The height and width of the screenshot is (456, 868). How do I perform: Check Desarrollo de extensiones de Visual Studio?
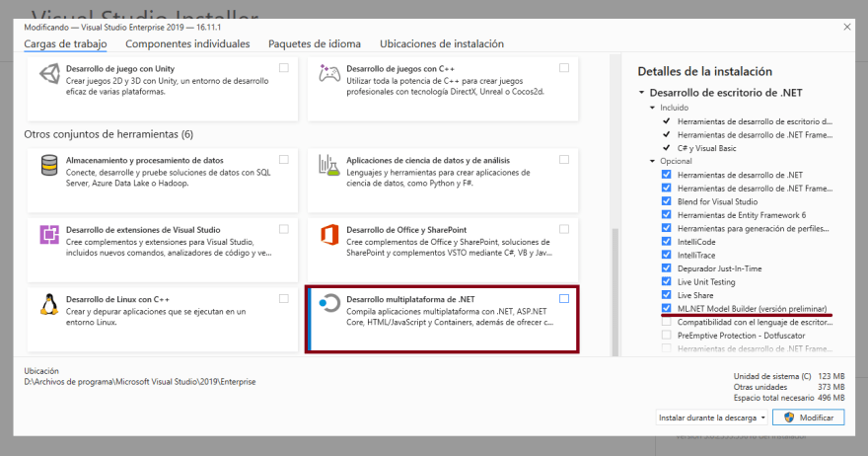pos(284,229)
